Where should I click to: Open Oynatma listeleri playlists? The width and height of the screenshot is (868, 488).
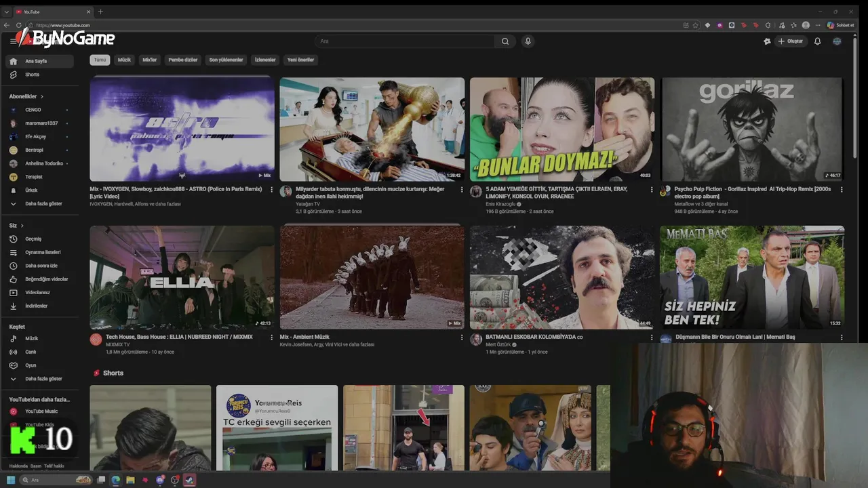tap(39, 252)
